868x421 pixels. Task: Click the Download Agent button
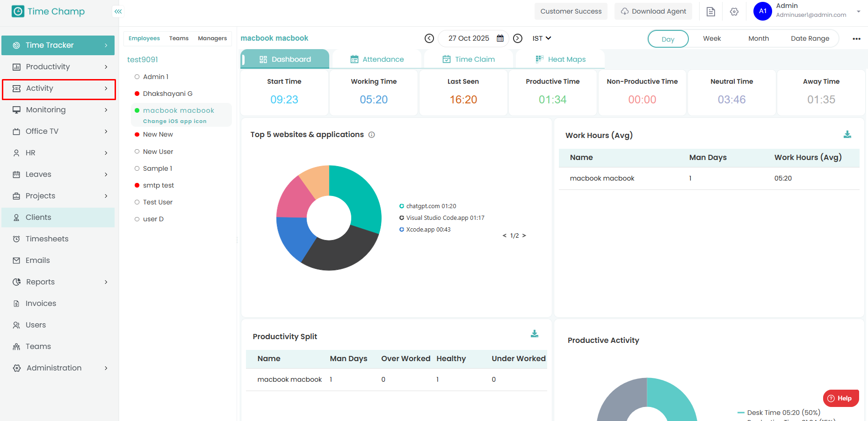coord(653,11)
